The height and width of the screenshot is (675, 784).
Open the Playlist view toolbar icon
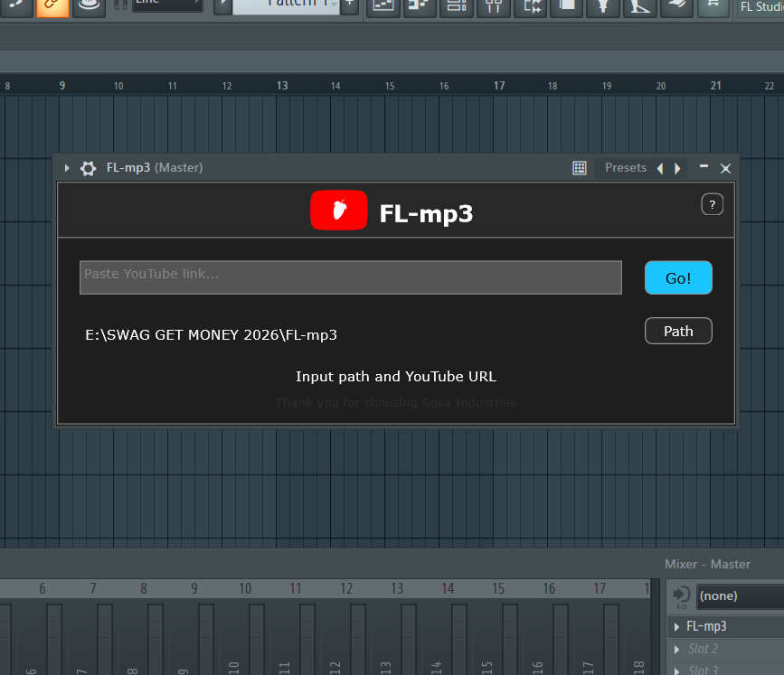[x=383, y=6]
